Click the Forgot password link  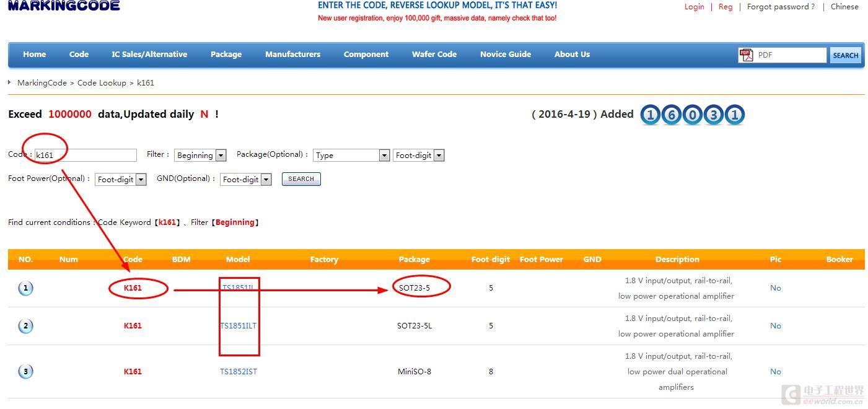pyautogui.click(x=781, y=7)
